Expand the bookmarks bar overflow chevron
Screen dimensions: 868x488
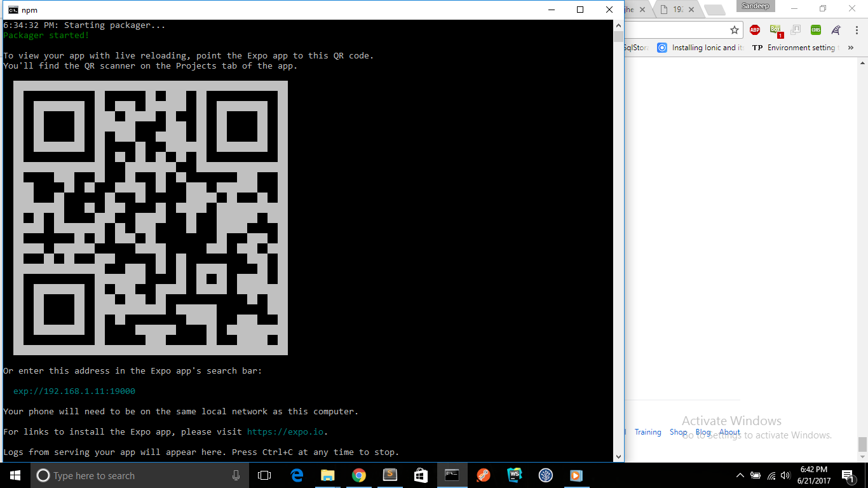(x=851, y=48)
